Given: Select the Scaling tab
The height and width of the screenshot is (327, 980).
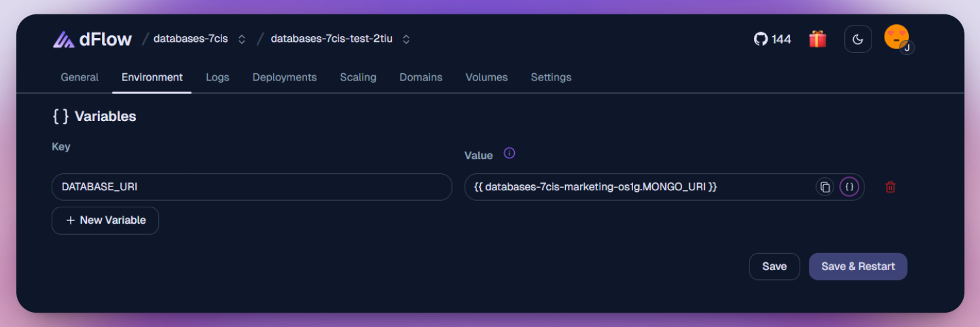Looking at the screenshot, I should click(x=358, y=77).
